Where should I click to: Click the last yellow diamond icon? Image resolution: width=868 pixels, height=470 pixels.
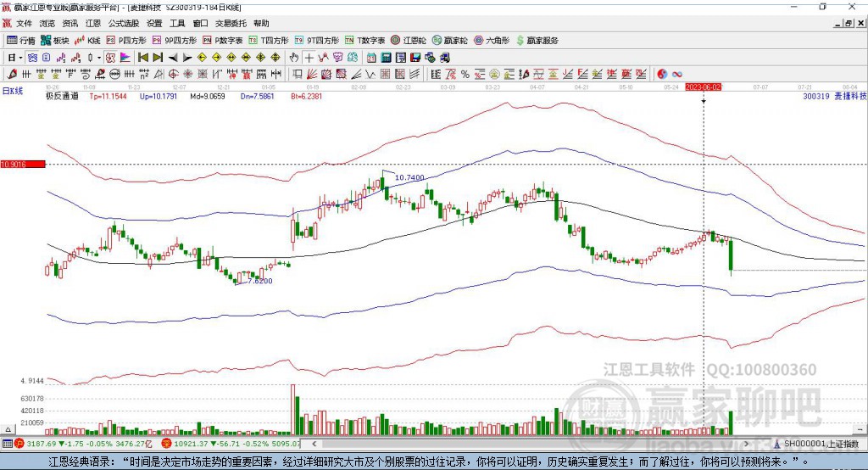coord(275,58)
